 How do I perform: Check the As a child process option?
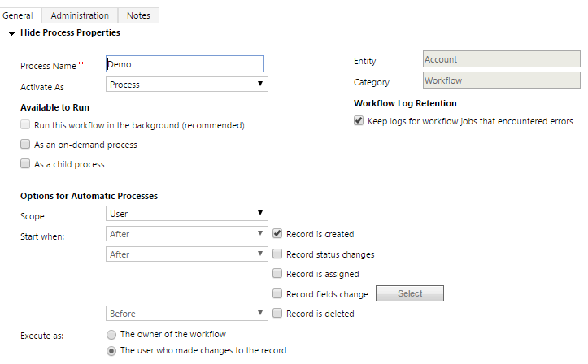(x=25, y=163)
